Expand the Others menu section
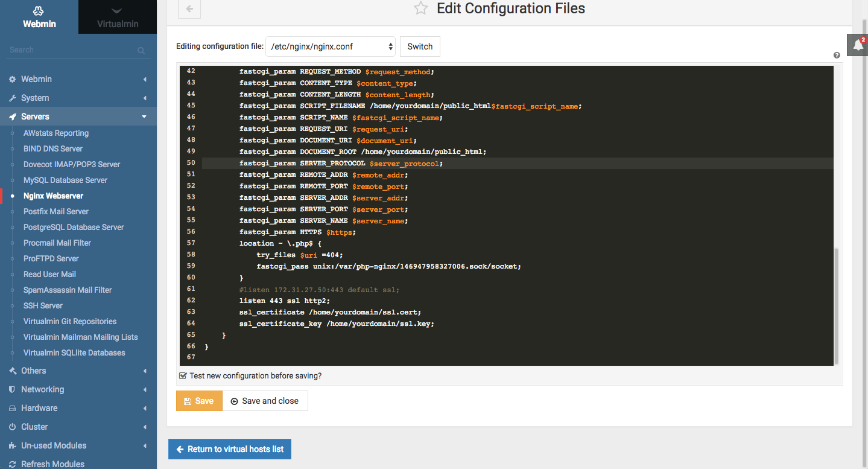The width and height of the screenshot is (868, 469). pyautogui.click(x=78, y=371)
